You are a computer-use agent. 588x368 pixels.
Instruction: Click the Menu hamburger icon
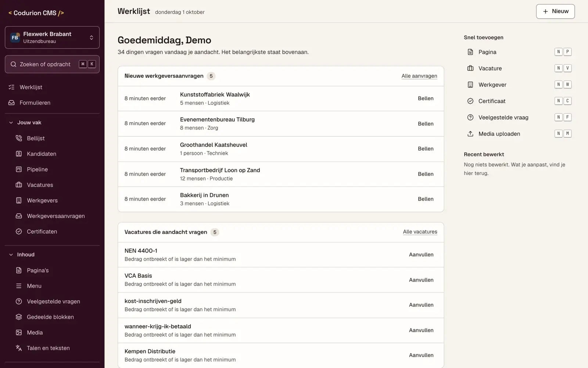click(x=19, y=286)
